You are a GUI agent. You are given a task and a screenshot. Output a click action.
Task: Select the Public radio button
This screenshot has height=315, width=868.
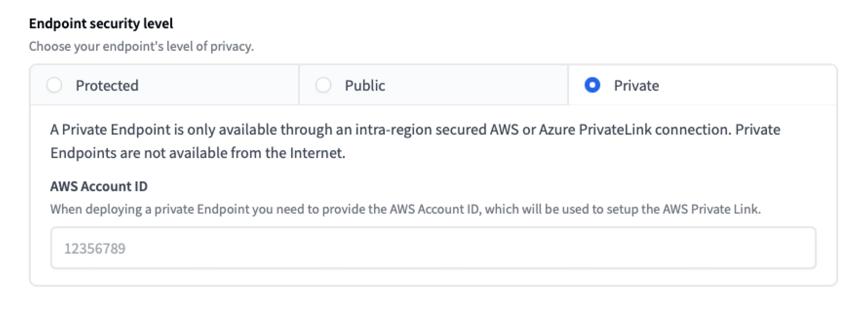tap(323, 85)
